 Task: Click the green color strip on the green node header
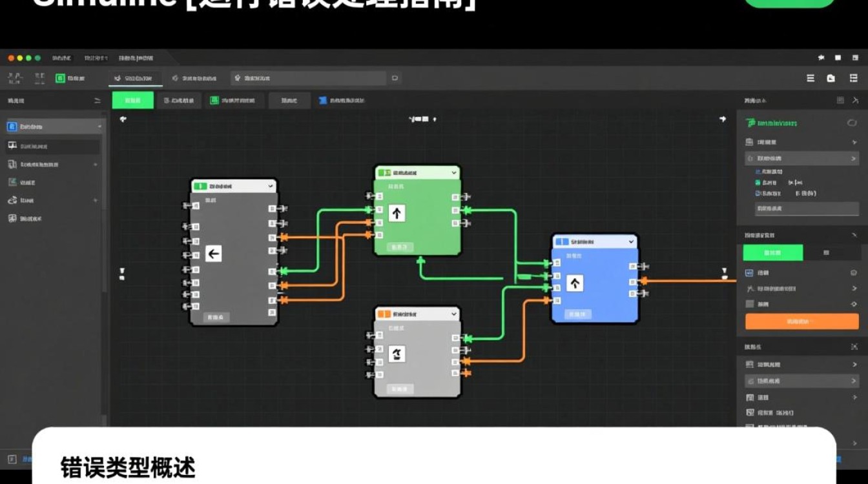[x=380, y=172]
